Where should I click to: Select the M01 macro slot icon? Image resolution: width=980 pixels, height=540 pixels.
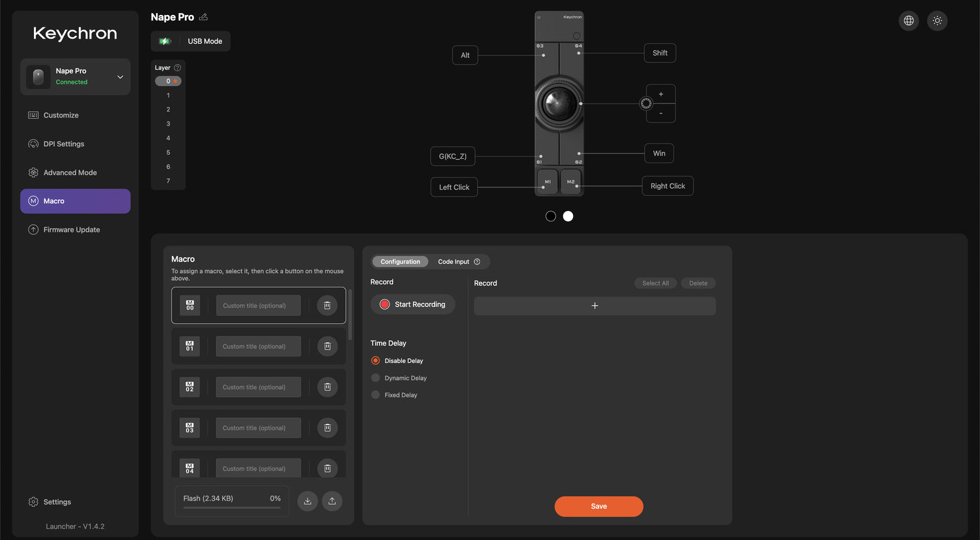click(x=190, y=346)
